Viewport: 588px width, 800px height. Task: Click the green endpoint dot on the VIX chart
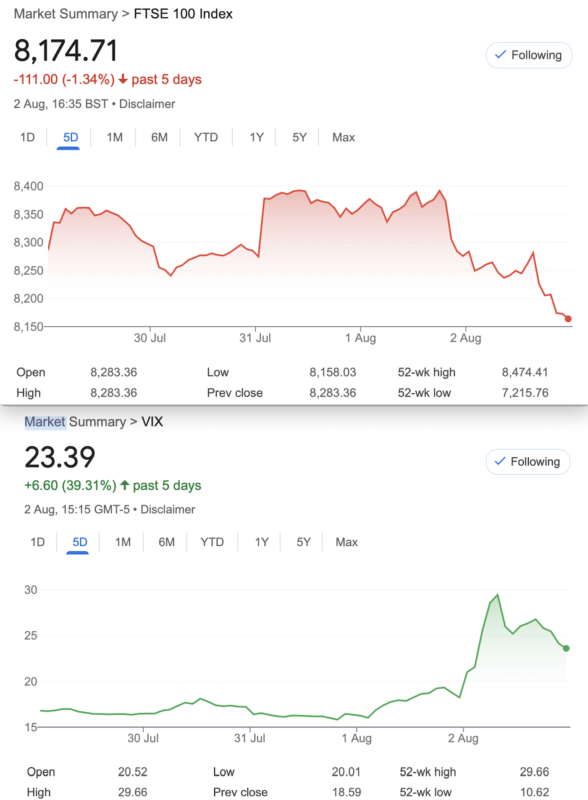(566, 648)
